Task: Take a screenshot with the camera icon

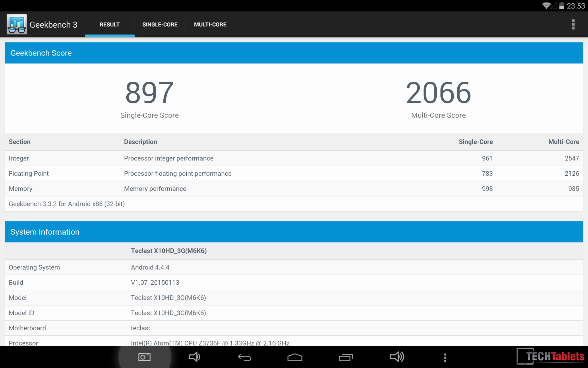Action: [x=144, y=357]
